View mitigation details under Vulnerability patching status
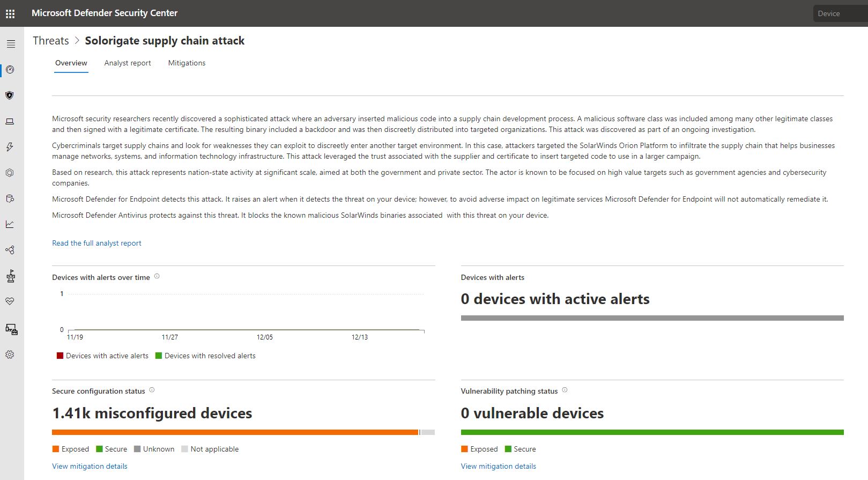Viewport: 868px width, 480px height. (498, 466)
